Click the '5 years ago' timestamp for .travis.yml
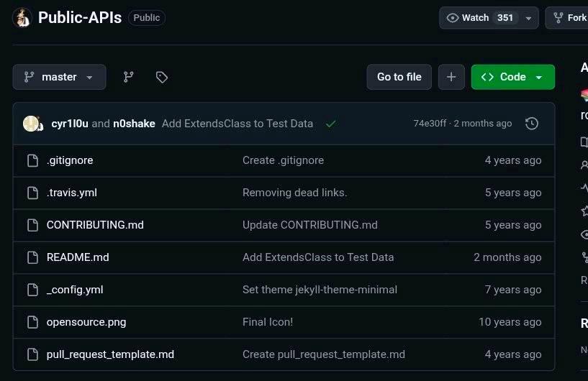 pos(513,193)
